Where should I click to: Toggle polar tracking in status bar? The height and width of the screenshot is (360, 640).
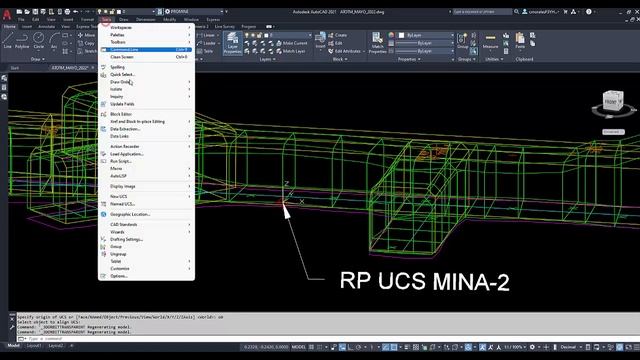point(359,347)
